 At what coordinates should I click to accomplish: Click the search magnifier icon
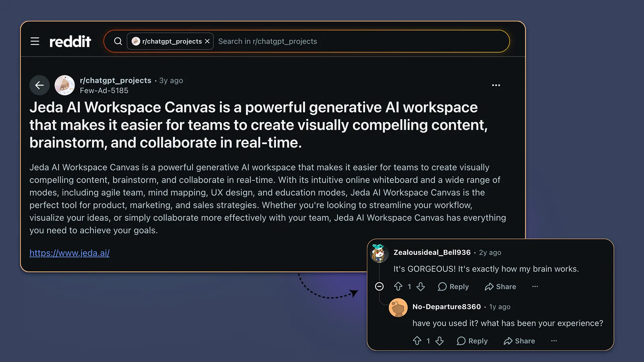pyautogui.click(x=118, y=41)
